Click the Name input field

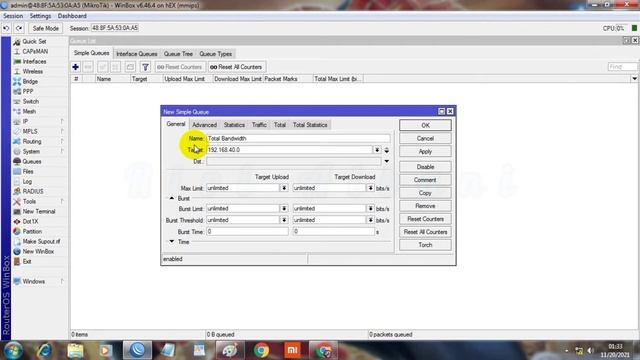(298, 139)
